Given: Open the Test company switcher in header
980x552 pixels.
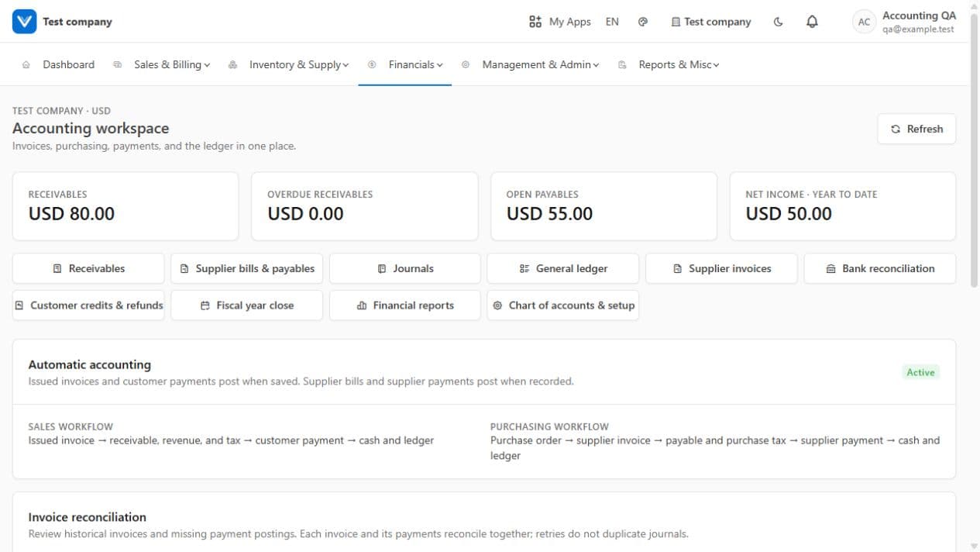Looking at the screenshot, I should 711,22.
